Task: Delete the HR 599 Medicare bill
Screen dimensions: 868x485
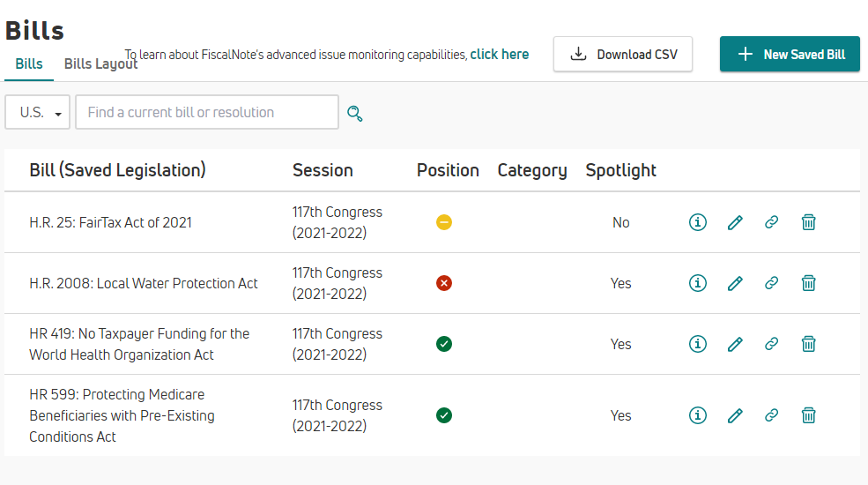Action: (x=808, y=415)
